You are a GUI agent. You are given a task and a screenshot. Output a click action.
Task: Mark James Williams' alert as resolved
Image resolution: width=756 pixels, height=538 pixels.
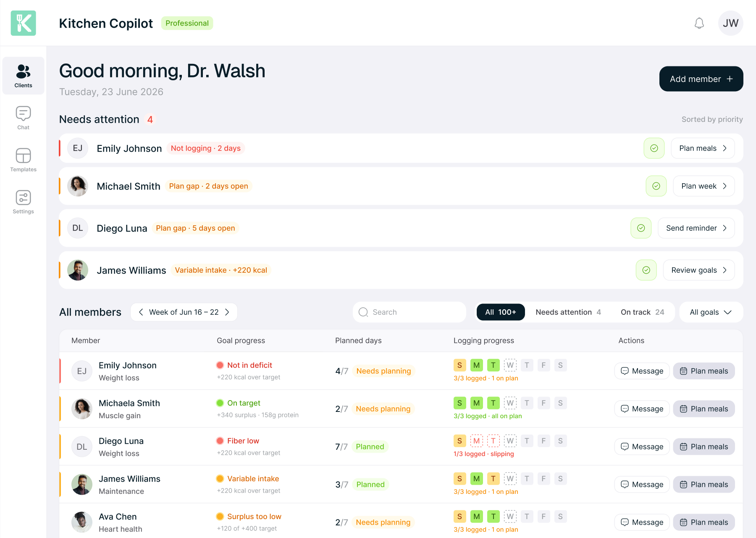tap(646, 270)
